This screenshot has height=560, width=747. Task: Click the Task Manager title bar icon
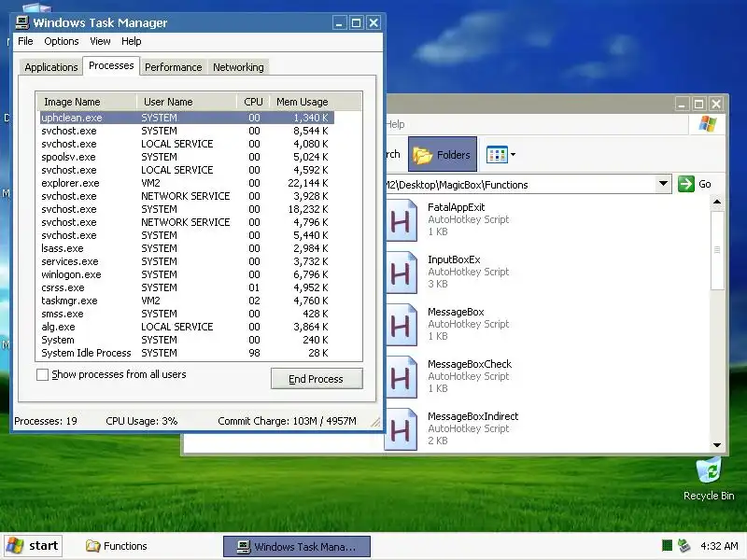tap(21, 22)
